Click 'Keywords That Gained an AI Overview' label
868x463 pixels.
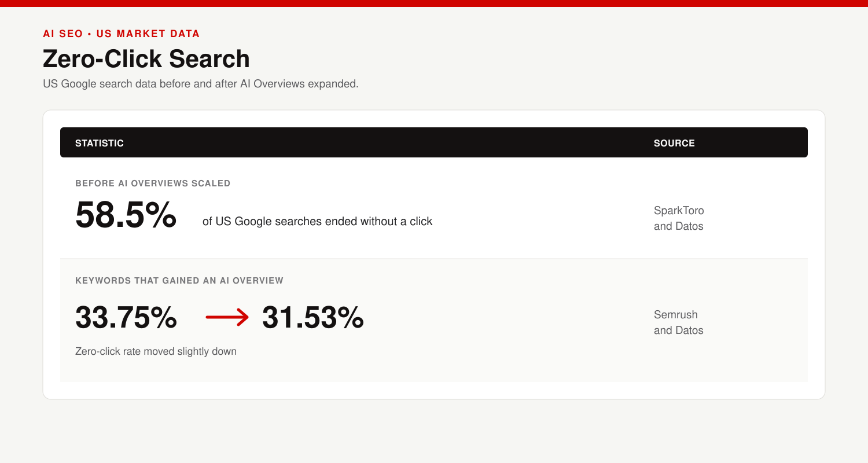tap(179, 281)
